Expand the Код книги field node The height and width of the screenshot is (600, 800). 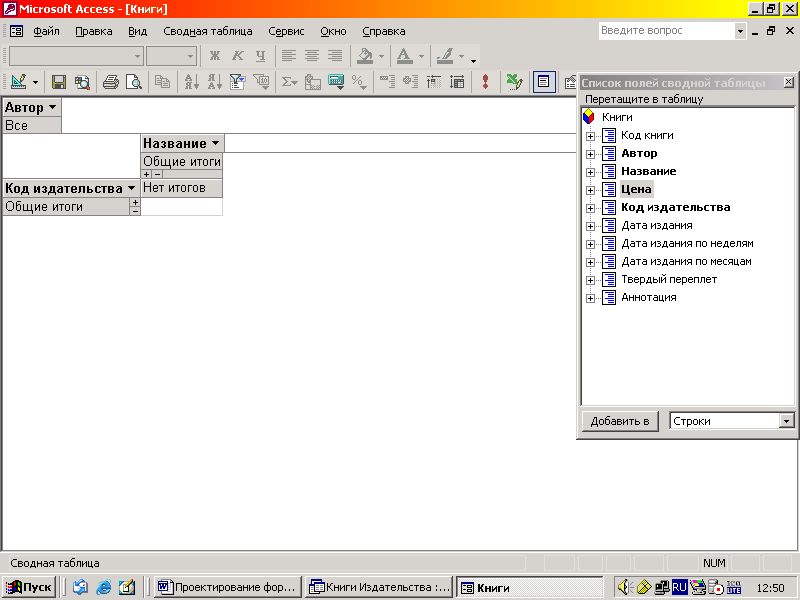click(x=590, y=136)
